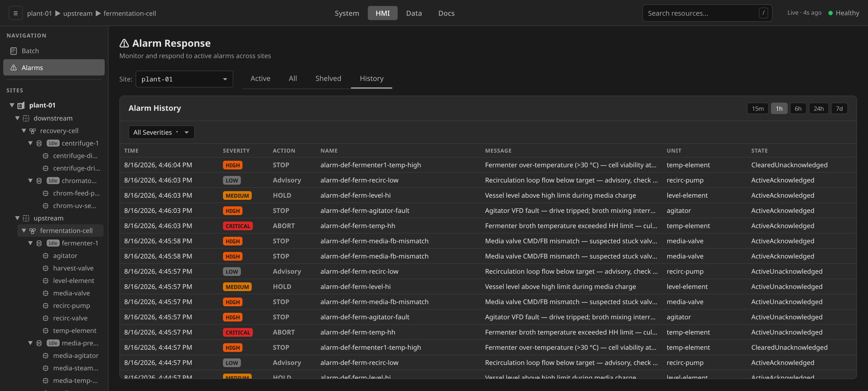Set history range to 24h
Image resolution: width=868 pixels, height=391 pixels.
pos(818,109)
